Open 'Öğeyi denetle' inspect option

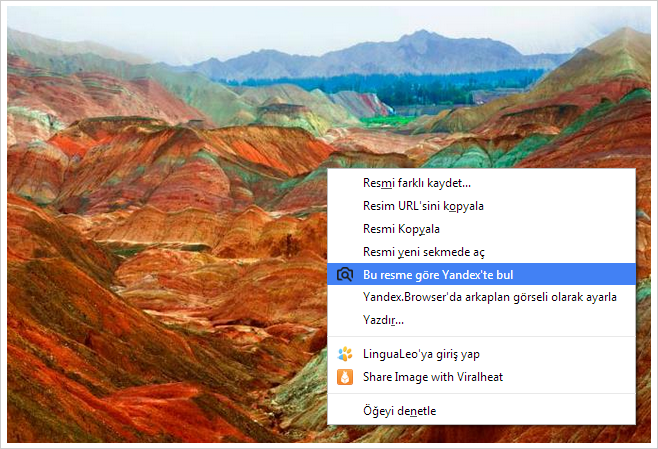[481, 411]
